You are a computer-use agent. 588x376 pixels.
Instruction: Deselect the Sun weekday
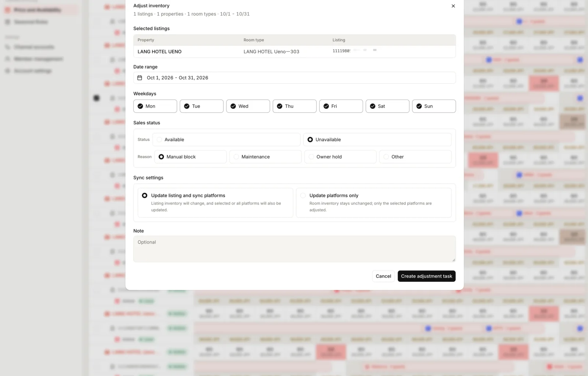tap(434, 106)
